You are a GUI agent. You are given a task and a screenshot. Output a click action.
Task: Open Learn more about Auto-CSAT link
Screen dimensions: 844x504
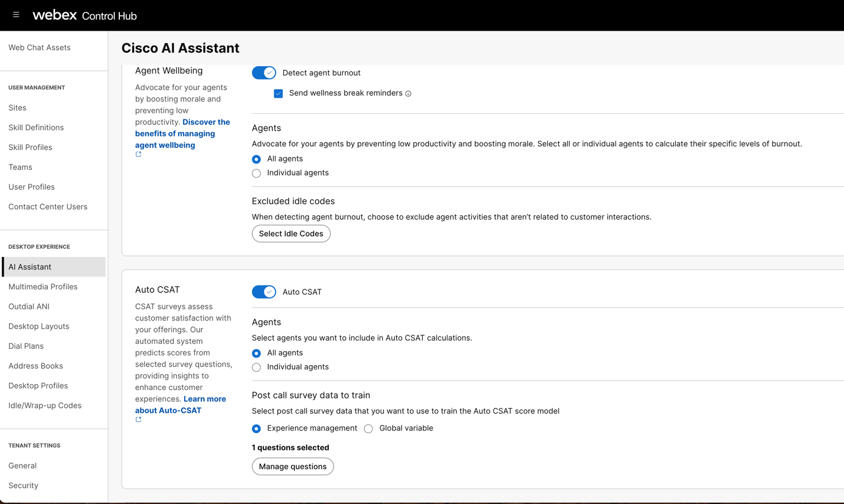[180, 404]
